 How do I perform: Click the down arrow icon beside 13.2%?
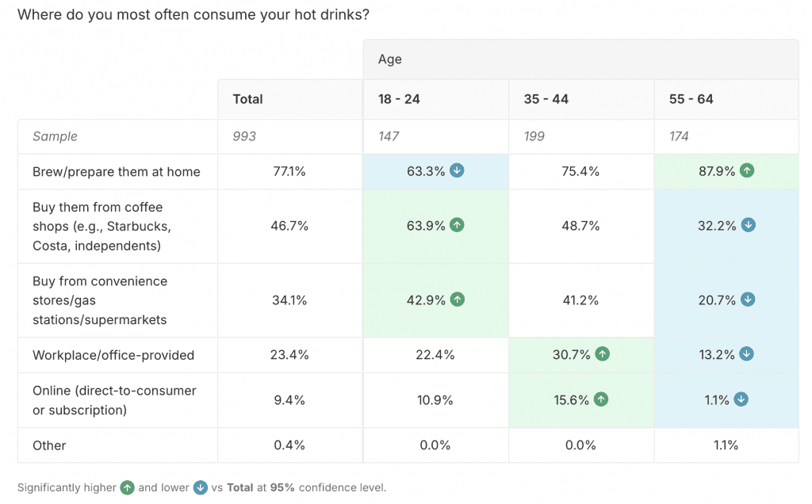pyautogui.click(x=748, y=355)
